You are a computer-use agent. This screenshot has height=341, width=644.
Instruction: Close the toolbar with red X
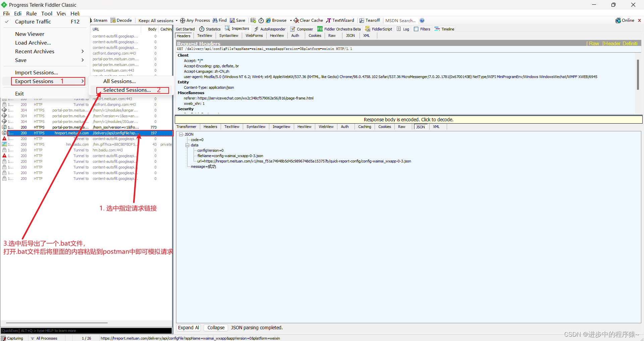point(639,20)
